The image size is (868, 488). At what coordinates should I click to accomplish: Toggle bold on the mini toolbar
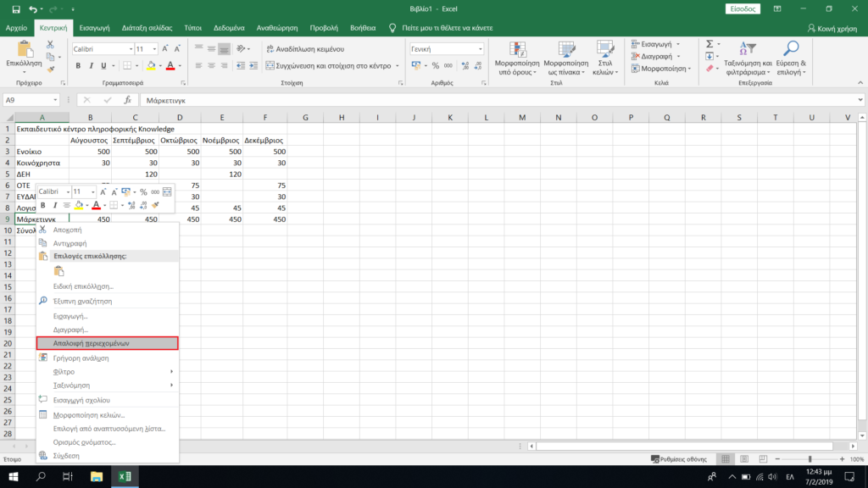click(x=42, y=205)
